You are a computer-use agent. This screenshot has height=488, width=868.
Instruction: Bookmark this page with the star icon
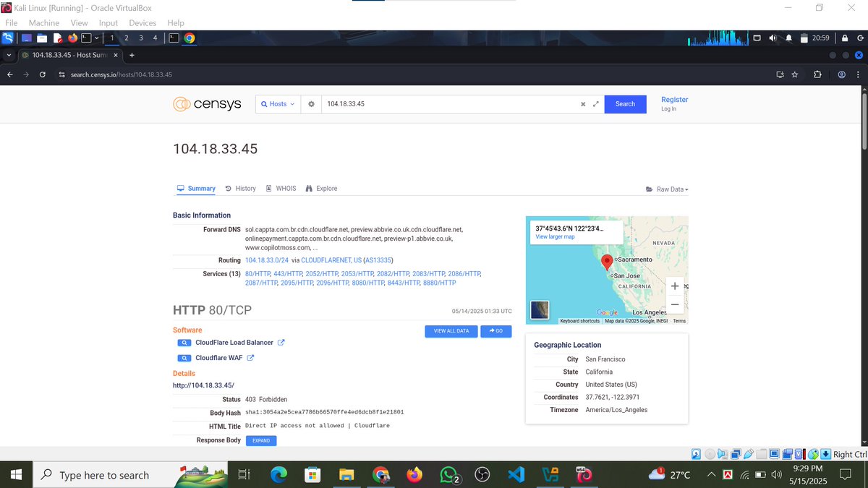(795, 74)
